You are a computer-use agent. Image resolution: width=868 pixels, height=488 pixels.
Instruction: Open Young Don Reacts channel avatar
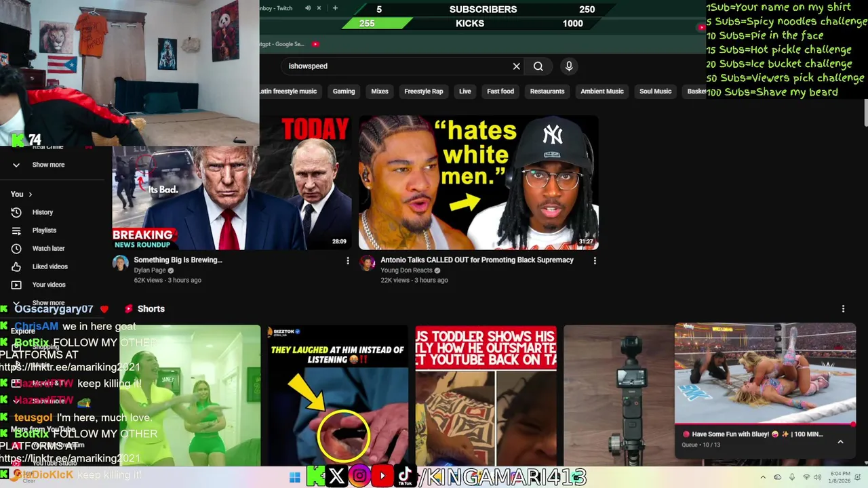(x=367, y=264)
